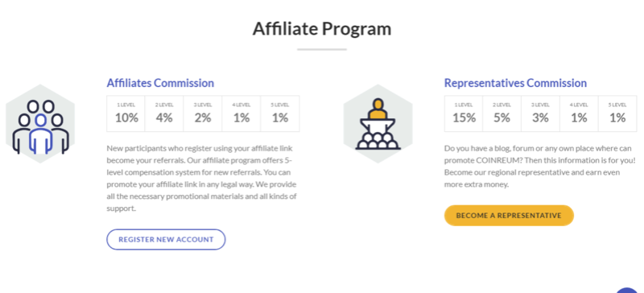Select Representatives Commission heading
Image resolution: width=644 pixels, height=293 pixels.
tap(515, 83)
